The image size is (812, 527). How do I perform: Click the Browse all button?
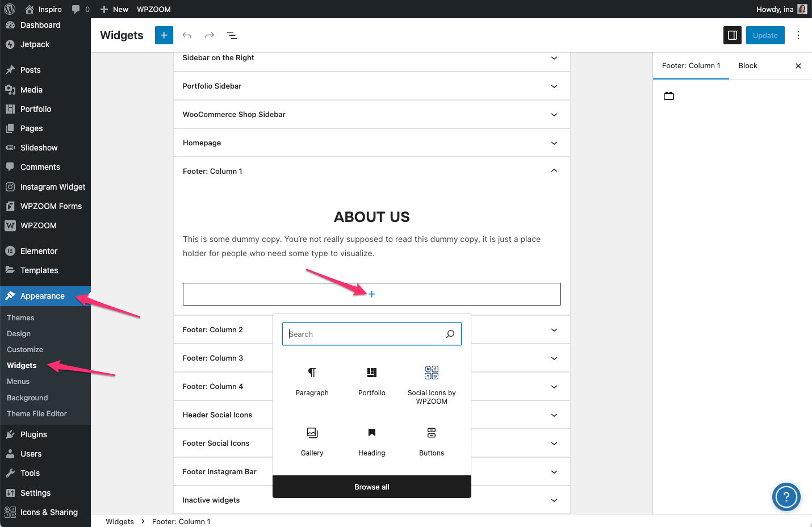coord(372,487)
